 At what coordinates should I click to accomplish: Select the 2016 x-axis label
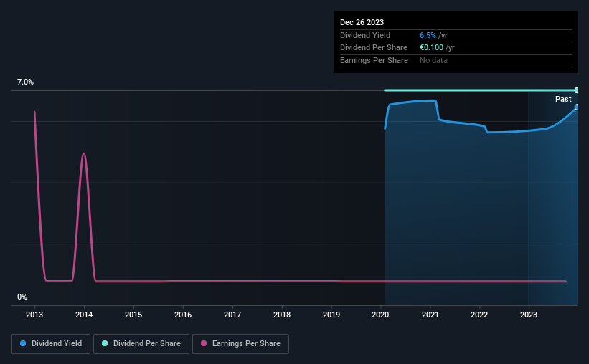click(183, 315)
